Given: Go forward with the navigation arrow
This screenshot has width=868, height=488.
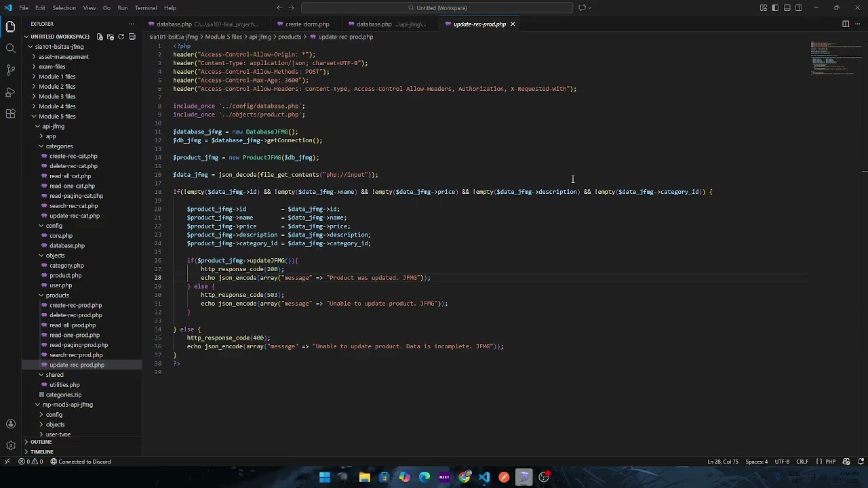Looking at the screenshot, I should coord(292,7).
